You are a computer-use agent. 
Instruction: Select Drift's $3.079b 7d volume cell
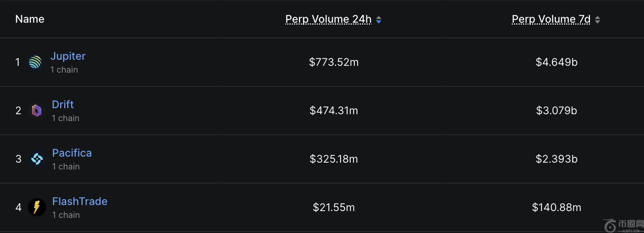(556, 110)
